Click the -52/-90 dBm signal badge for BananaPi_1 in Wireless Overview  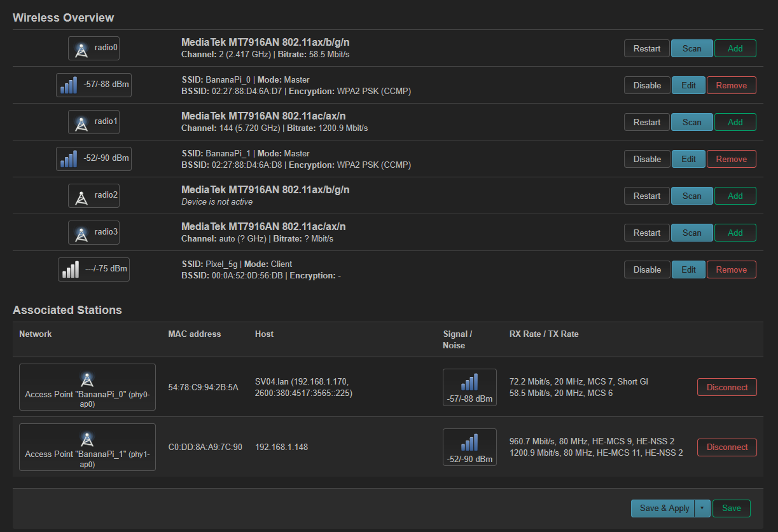click(x=94, y=159)
